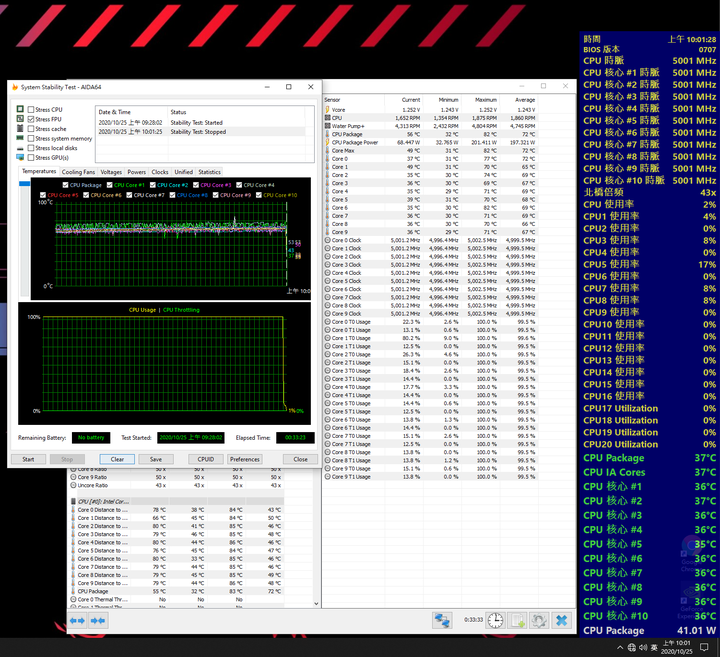Click the monitor icon beside Stress GPU(s)

point(20,157)
